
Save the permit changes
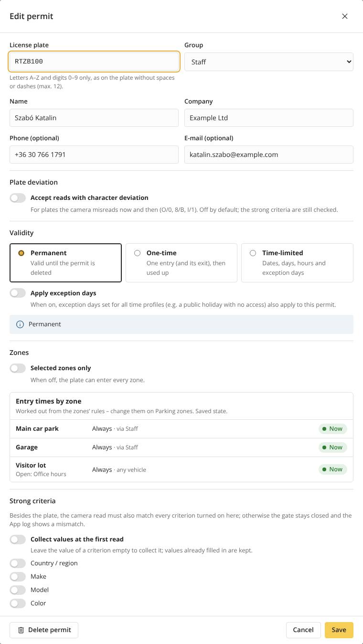[x=339, y=630]
